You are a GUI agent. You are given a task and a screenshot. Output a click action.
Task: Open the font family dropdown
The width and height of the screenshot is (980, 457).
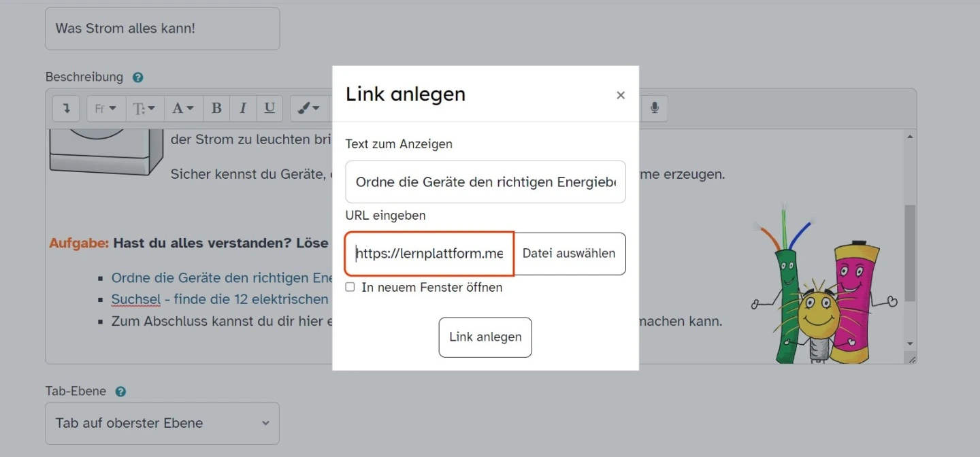coord(105,108)
